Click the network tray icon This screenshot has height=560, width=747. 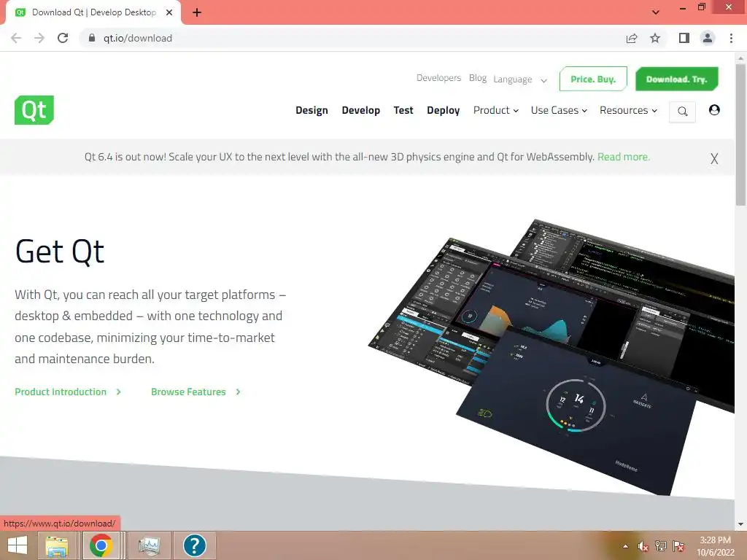click(661, 546)
